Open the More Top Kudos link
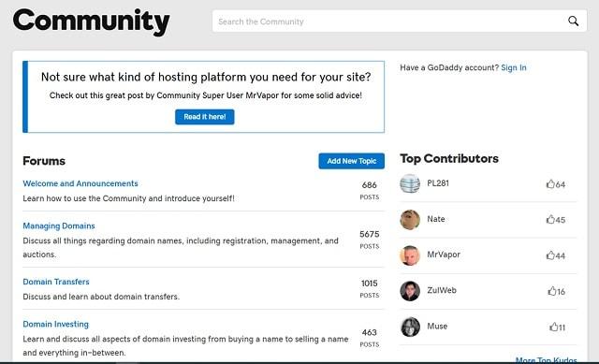This screenshot has height=364, width=599. tap(546, 360)
